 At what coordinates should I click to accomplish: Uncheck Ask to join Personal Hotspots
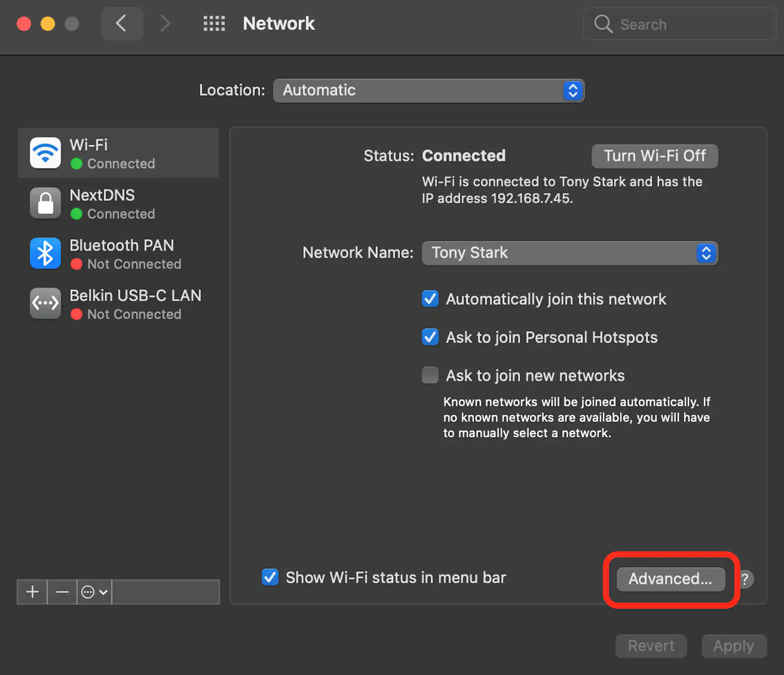pyautogui.click(x=430, y=337)
